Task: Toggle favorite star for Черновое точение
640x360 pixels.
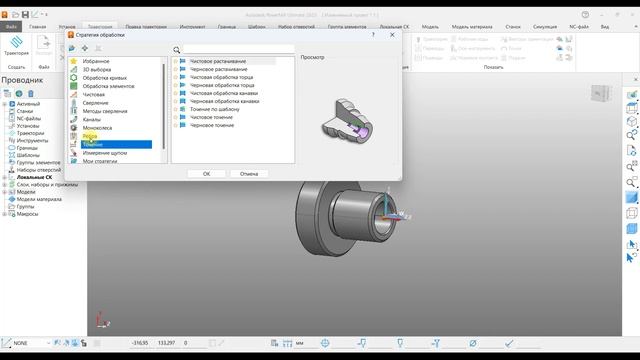Action: pyautogui.click(x=176, y=125)
